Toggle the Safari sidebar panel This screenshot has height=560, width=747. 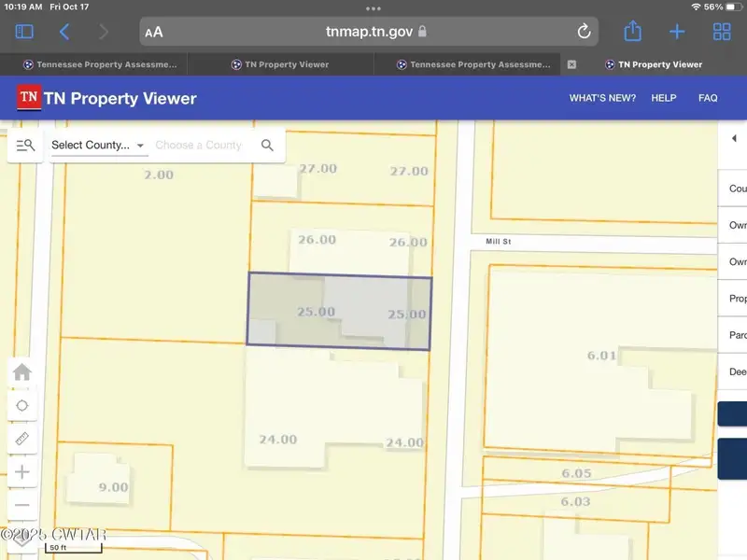(24, 32)
